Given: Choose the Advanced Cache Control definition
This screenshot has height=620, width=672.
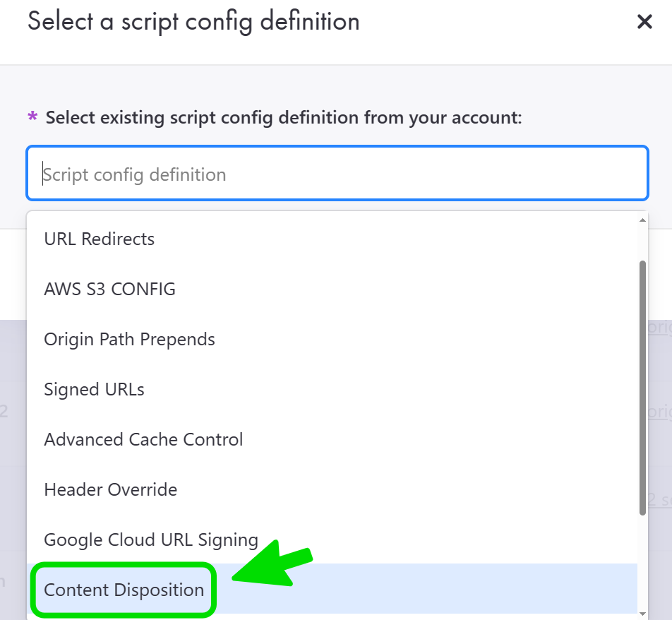Looking at the screenshot, I should coord(143,439).
